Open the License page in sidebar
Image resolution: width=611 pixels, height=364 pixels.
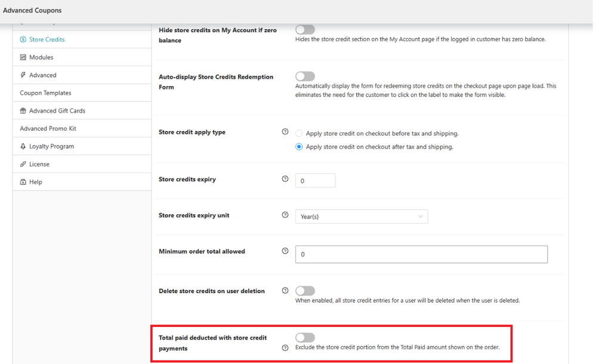pyautogui.click(x=82, y=164)
